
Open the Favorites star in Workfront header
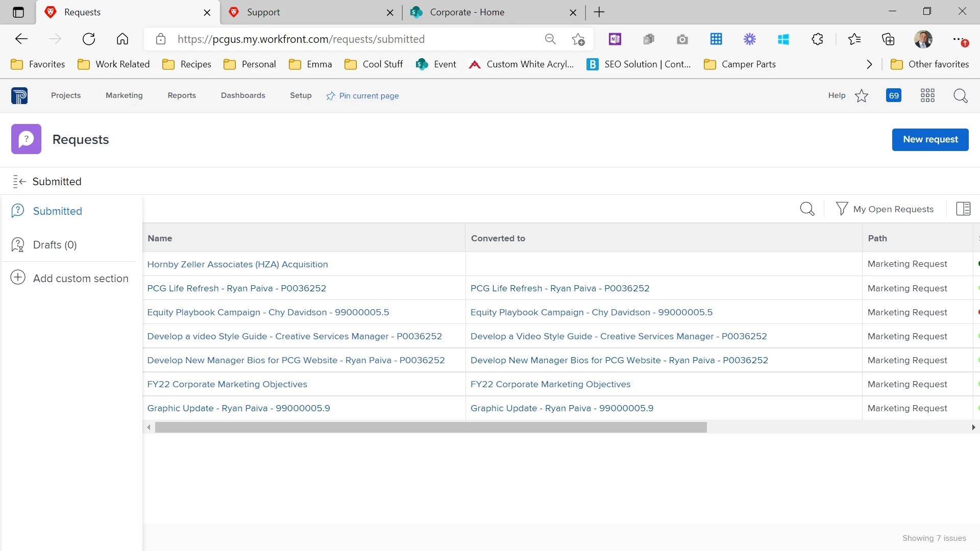862,95
